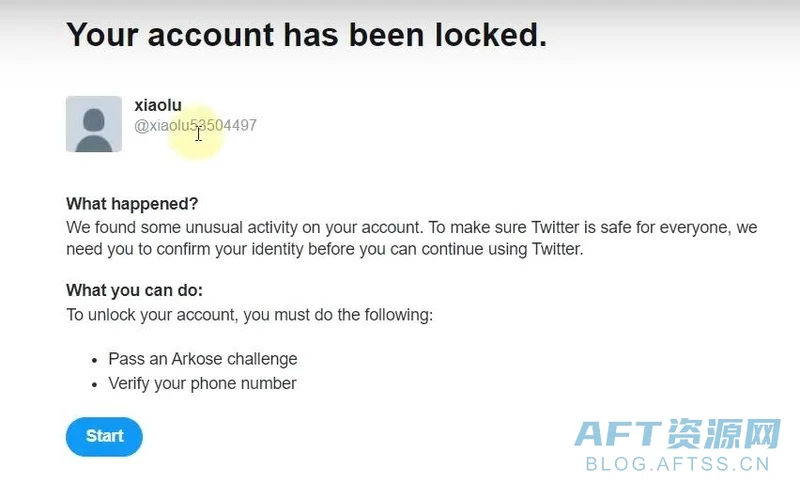Click the bullet before Verify phone number
Viewport: 800px width, 483px height.
click(94, 385)
